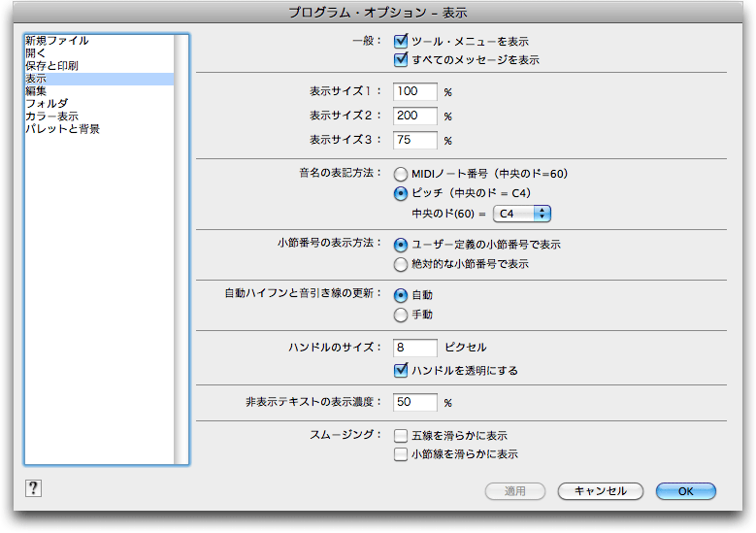Select 絶対的な小節番号で表示 radio button

pyautogui.click(x=401, y=264)
